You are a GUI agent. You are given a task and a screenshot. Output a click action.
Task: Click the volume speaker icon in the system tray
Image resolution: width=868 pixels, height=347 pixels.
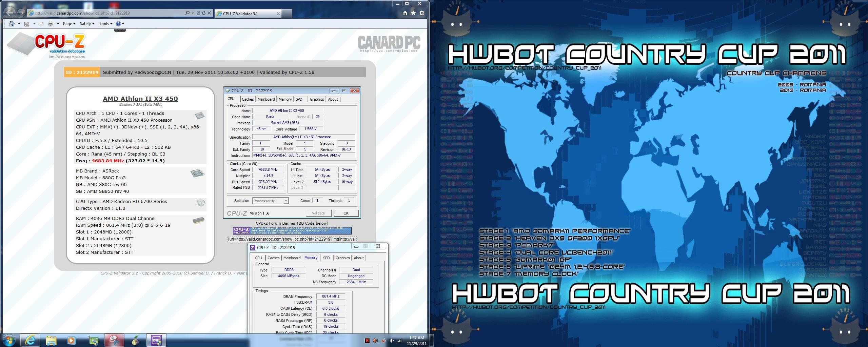click(x=392, y=341)
